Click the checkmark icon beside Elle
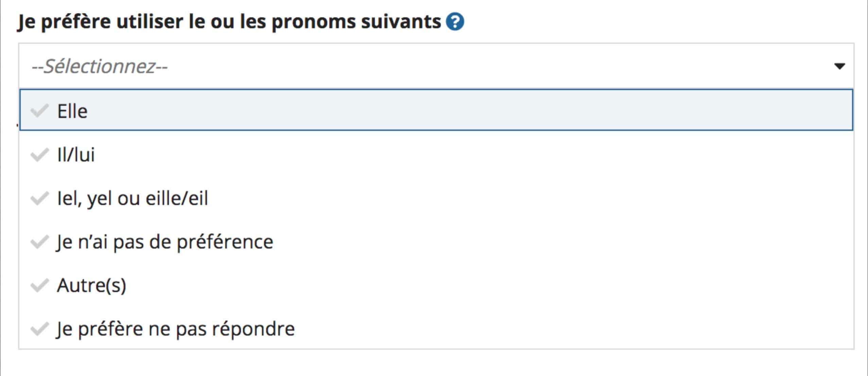The width and height of the screenshot is (868, 376). (40, 110)
